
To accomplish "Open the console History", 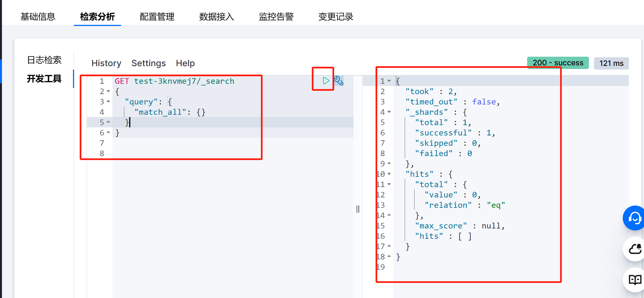I will click(106, 63).
